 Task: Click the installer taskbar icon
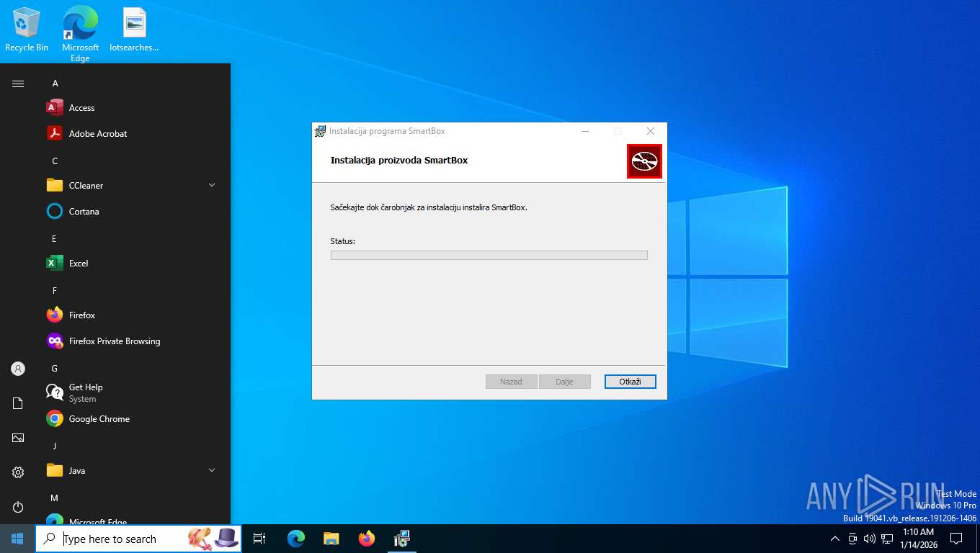click(x=401, y=539)
